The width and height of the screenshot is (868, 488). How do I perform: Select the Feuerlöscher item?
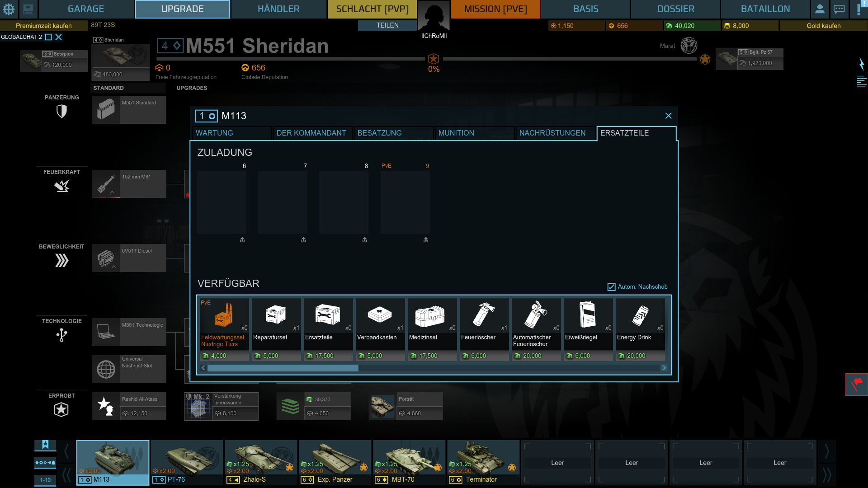pyautogui.click(x=484, y=329)
